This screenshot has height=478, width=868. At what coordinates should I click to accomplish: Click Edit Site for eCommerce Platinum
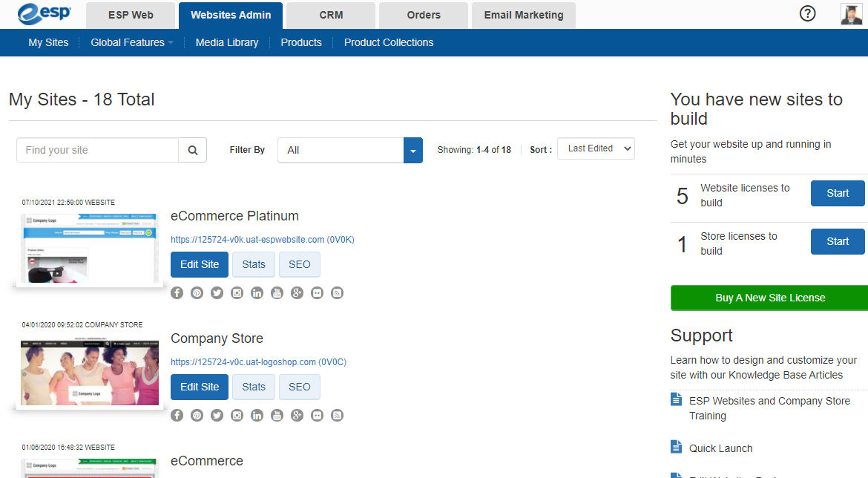200,264
